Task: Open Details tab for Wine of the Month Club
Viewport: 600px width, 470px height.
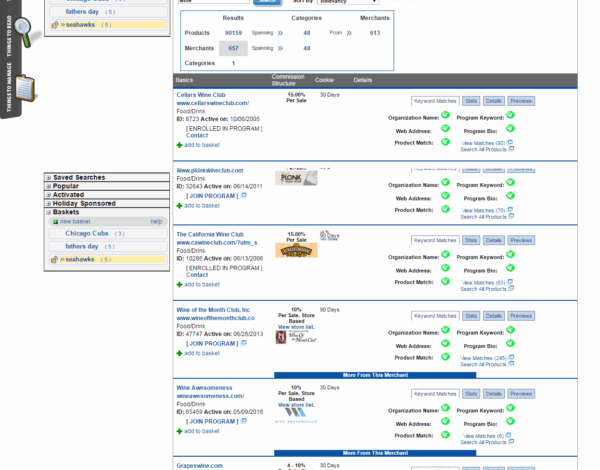Action: pyautogui.click(x=493, y=315)
